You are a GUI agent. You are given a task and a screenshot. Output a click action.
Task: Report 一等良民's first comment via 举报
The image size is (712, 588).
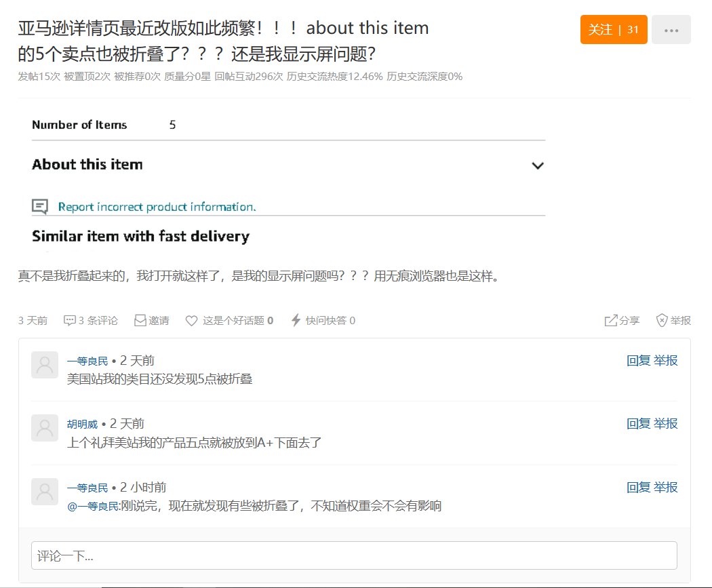click(x=665, y=360)
